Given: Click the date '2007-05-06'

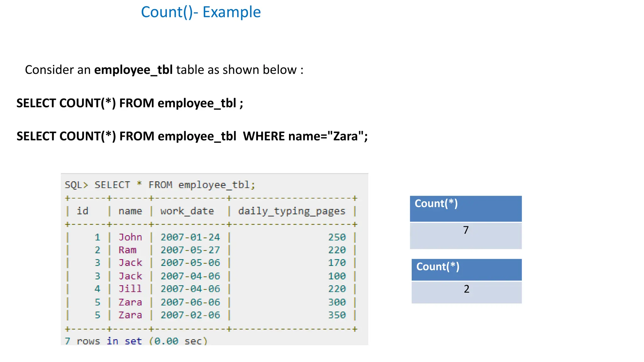Looking at the screenshot, I should click(190, 263).
